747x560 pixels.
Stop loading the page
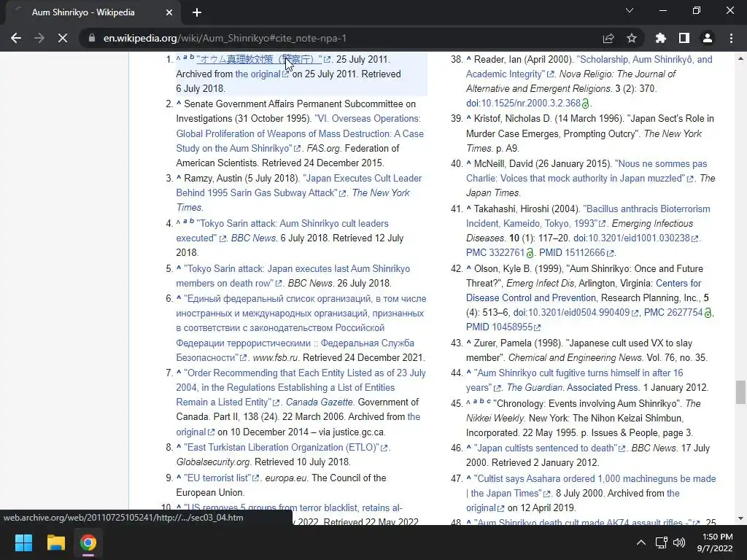pyautogui.click(x=63, y=38)
